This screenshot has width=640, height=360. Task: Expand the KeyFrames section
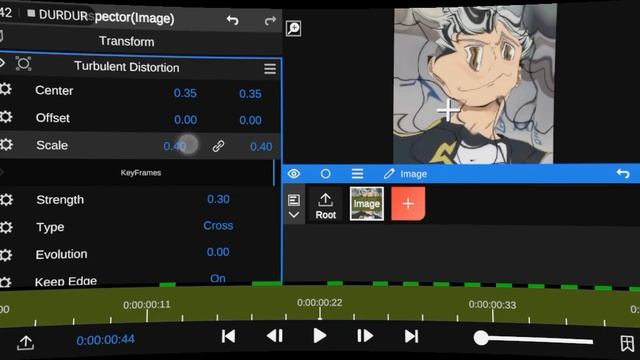pyautogui.click(x=140, y=173)
